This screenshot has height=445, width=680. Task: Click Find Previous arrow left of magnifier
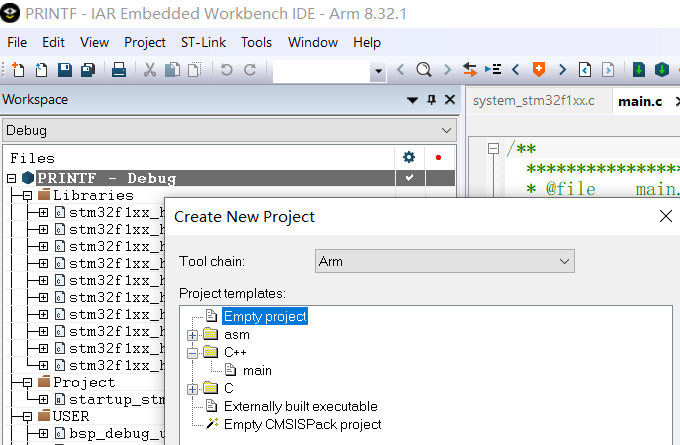[x=401, y=69]
